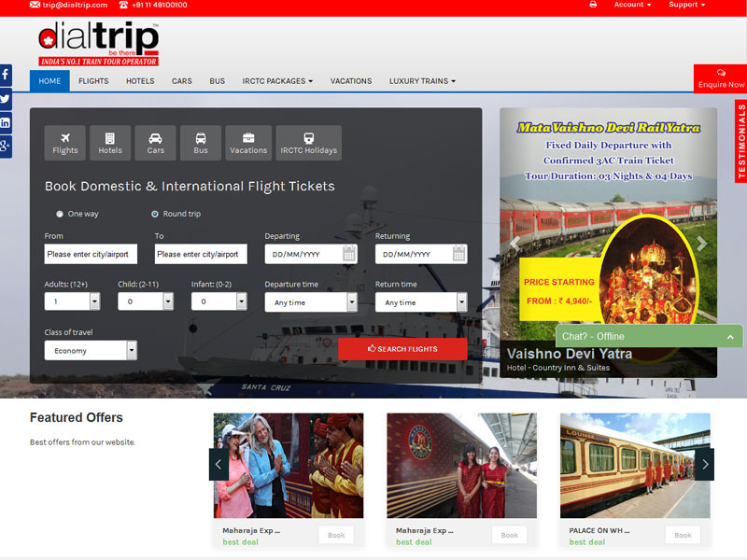Viewport: 747px width, 560px height.
Task: Open the HOTELS nav item
Action: click(140, 81)
